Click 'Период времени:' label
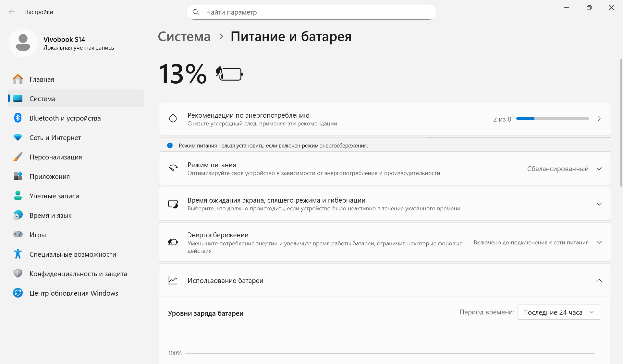Screen dimensions: 623x364 pyautogui.click(x=487, y=312)
